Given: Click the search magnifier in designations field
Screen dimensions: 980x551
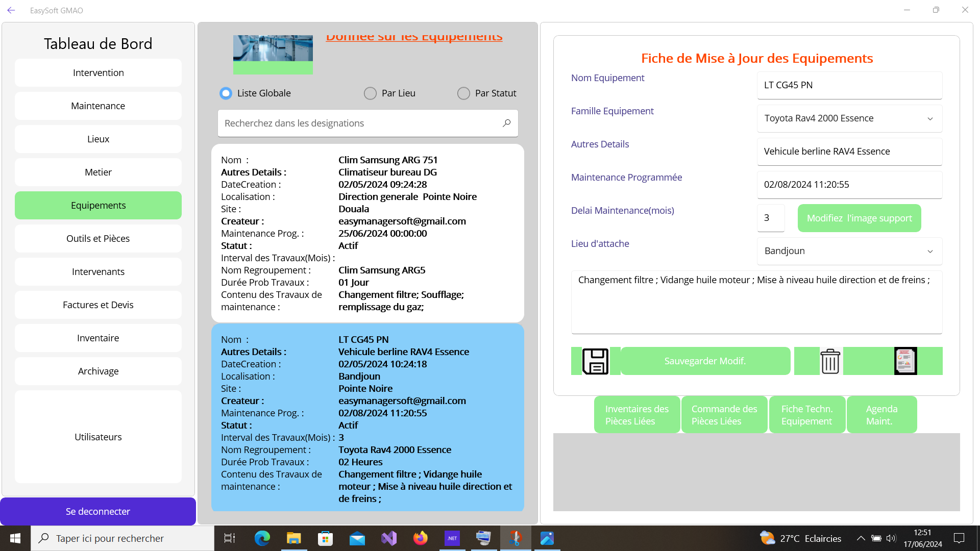Looking at the screenshot, I should click(x=506, y=123).
